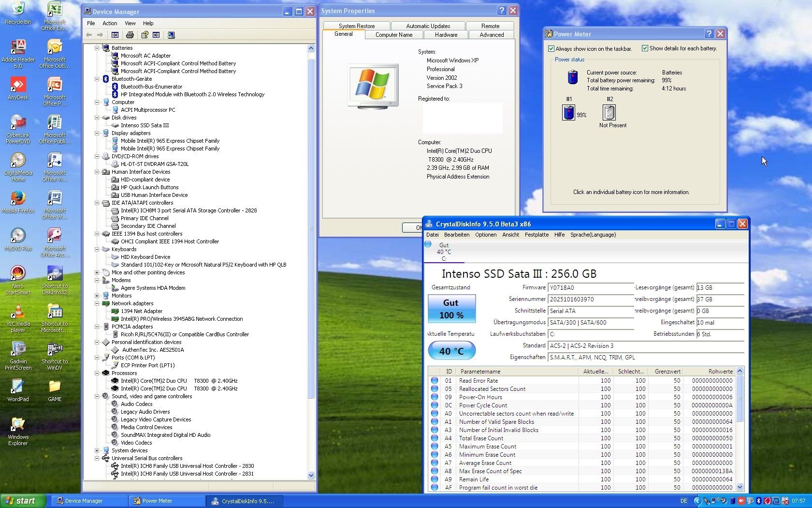812x508 pixels.
Task: Show hidden tray icons arrow
Action: 697,501
